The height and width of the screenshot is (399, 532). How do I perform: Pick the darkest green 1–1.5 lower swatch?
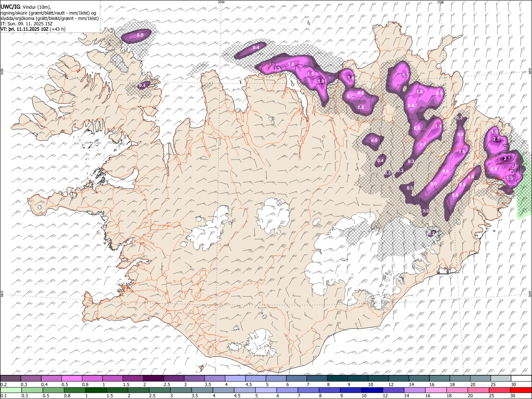point(96,390)
